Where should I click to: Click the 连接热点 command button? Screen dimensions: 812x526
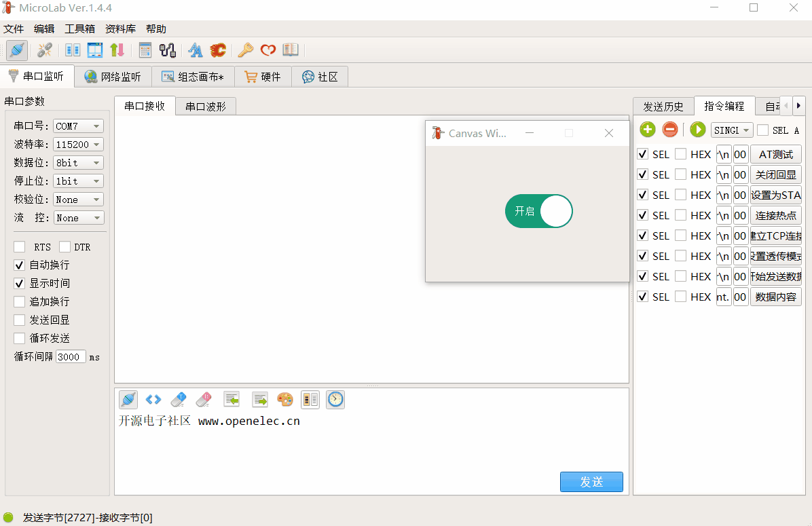(x=776, y=215)
